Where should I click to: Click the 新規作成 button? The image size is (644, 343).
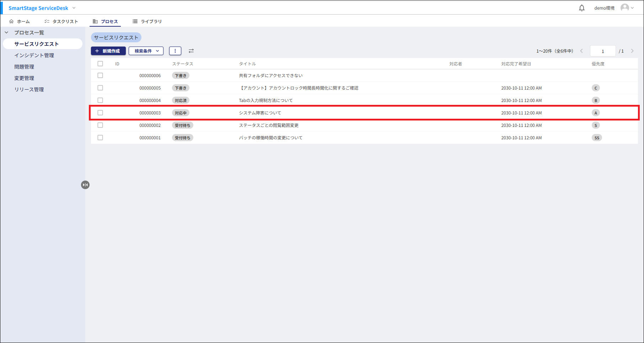point(108,51)
